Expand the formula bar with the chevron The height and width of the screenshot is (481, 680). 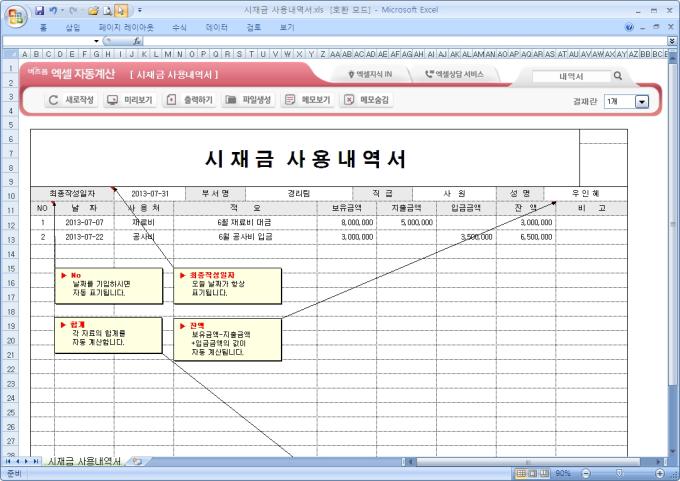point(672,41)
